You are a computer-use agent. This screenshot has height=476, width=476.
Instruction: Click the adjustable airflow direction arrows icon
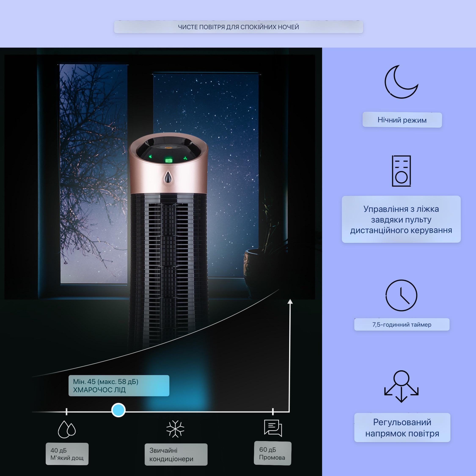click(x=401, y=386)
